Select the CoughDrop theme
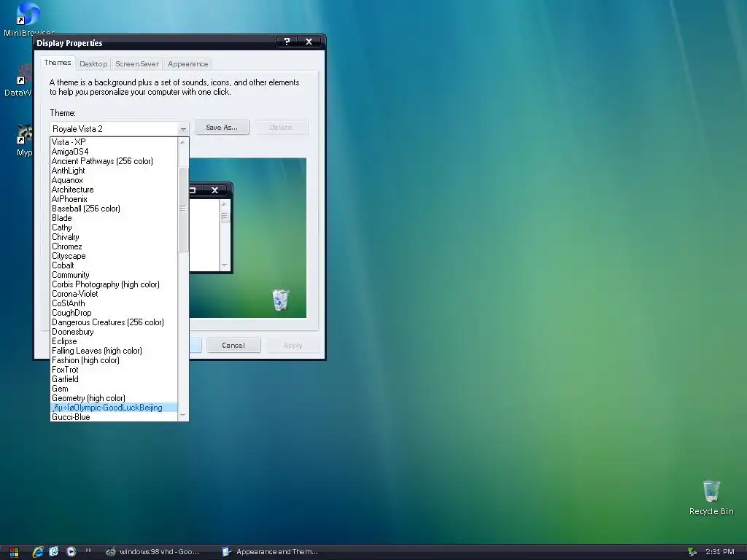747x560 pixels. 114,313
